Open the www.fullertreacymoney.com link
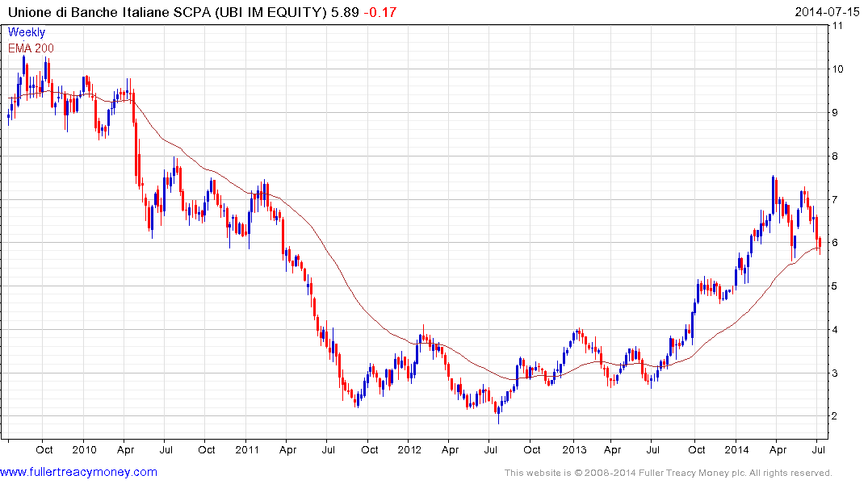The image size is (868, 484). pyautogui.click(x=78, y=472)
